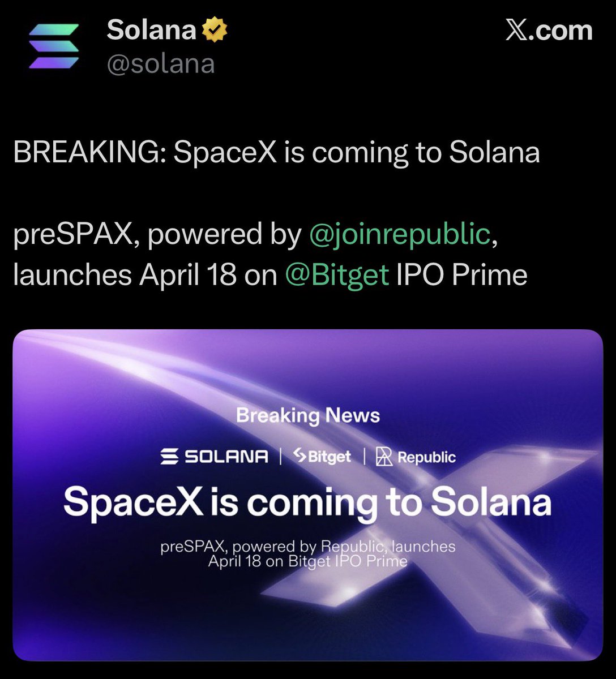Open the @solana handle

[x=161, y=63]
